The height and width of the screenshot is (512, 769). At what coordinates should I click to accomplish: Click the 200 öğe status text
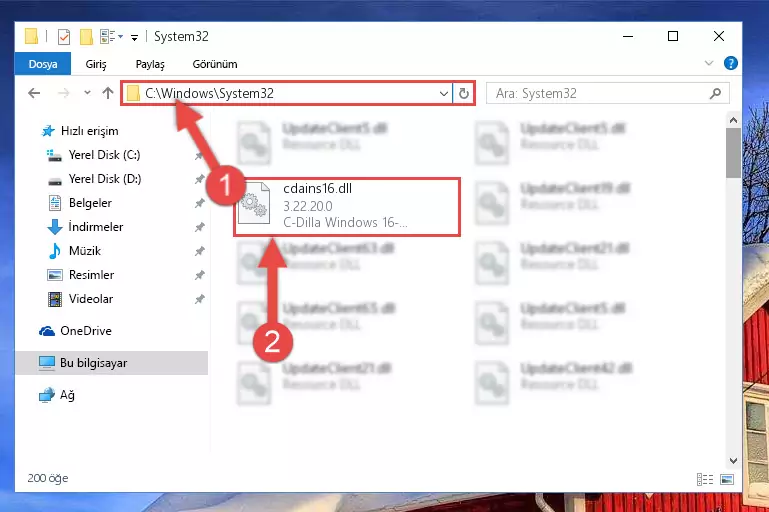pos(48,478)
